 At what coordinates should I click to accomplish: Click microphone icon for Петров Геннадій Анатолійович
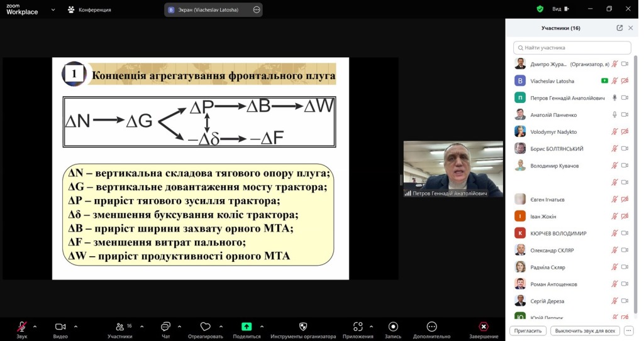614,98
